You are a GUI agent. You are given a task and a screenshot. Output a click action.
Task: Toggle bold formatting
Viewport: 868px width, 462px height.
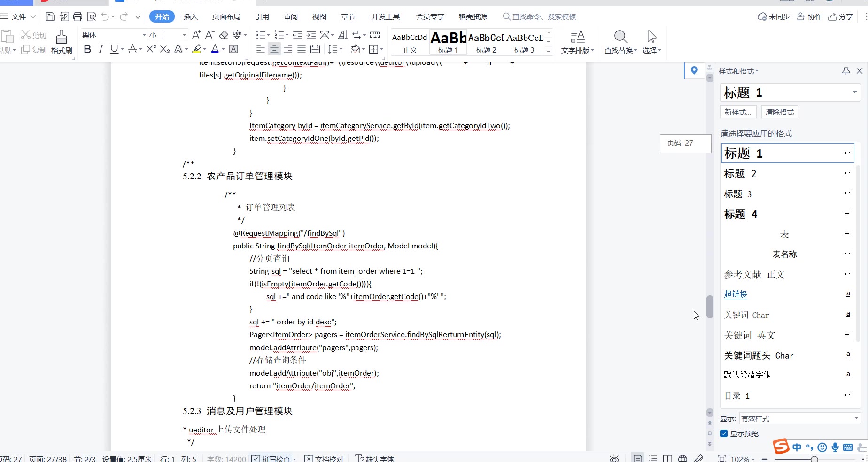coord(87,49)
